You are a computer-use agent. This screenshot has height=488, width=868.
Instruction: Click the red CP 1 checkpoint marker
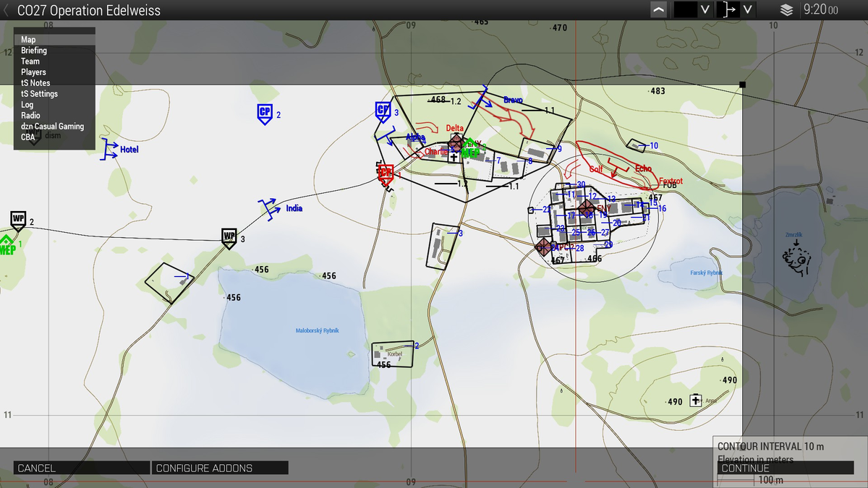coord(386,174)
